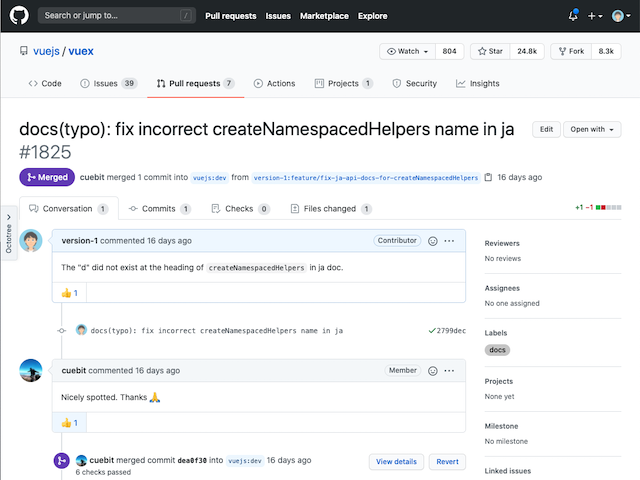Image resolution: width=640 pixels, height=480 pixels.
Task: Toggle thumbs-up reaction on version-1's comment
Action: 69,293
